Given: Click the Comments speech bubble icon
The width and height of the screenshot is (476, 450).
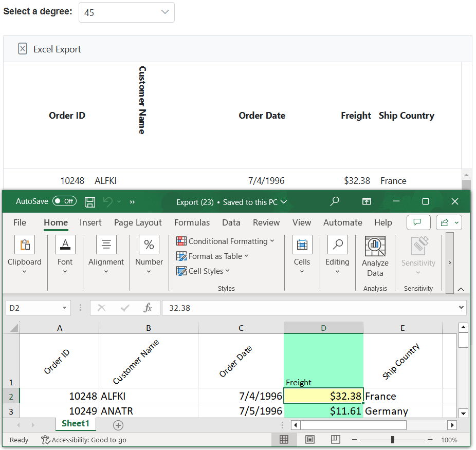Looking at the screenshot, I should [418, 222].
